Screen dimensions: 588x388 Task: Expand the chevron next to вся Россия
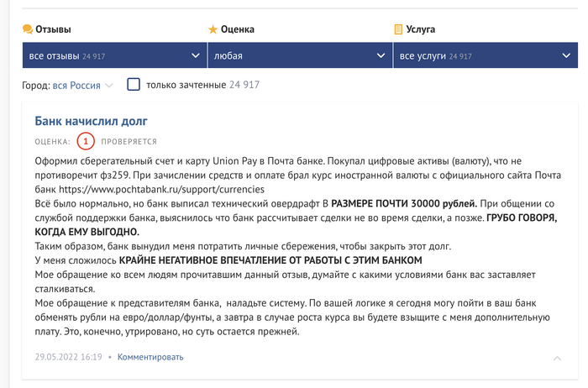click(x=109, y=86)
